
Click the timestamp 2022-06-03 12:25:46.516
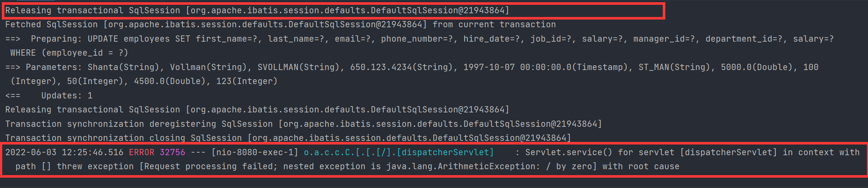(x=64, y=152)
